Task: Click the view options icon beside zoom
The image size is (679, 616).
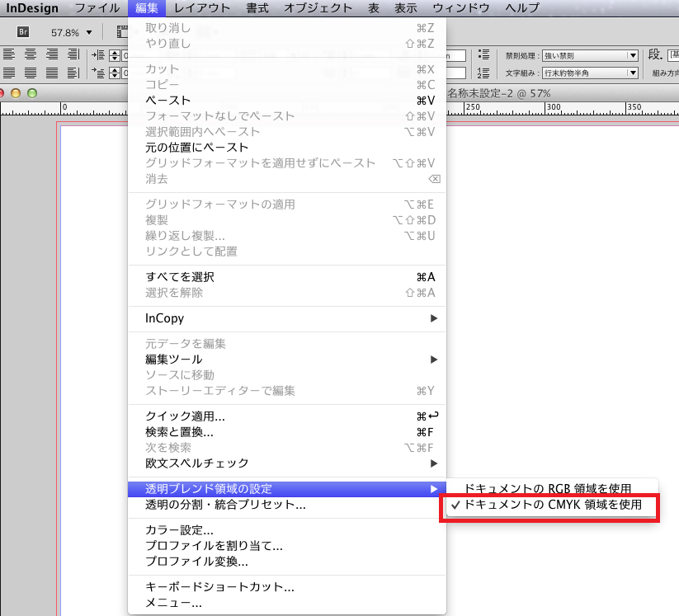Action: 122,31
